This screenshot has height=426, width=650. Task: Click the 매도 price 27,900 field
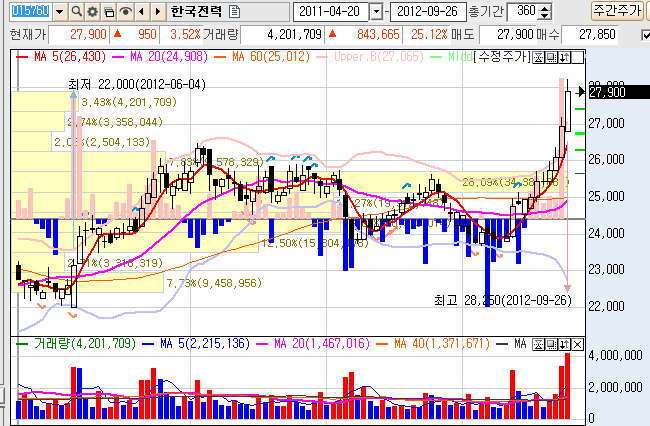point(506,34)
